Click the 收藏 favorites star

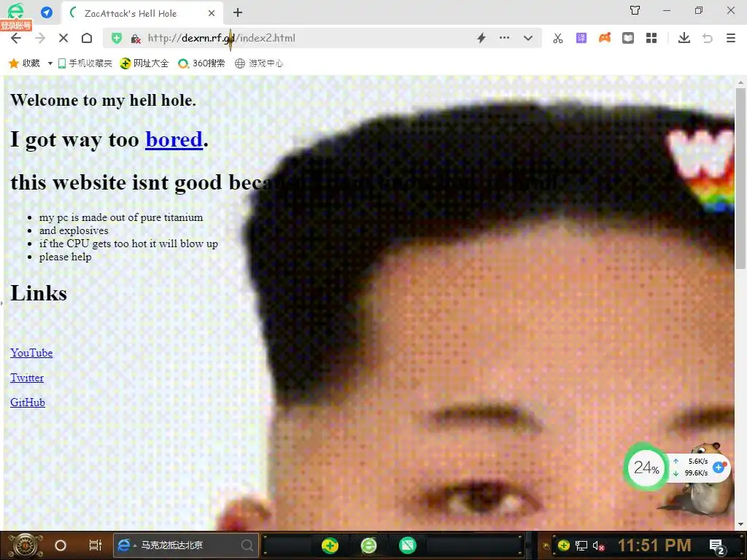pos(24,63)
